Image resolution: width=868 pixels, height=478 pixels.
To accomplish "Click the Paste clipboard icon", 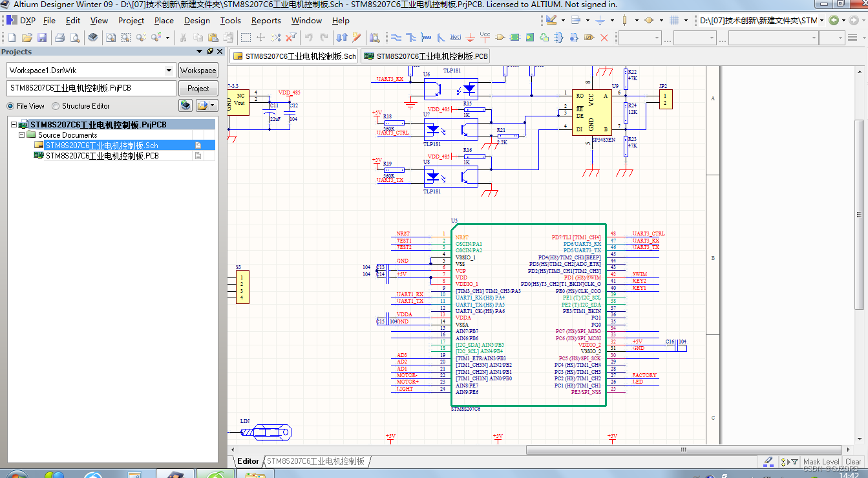I will 213,38.
